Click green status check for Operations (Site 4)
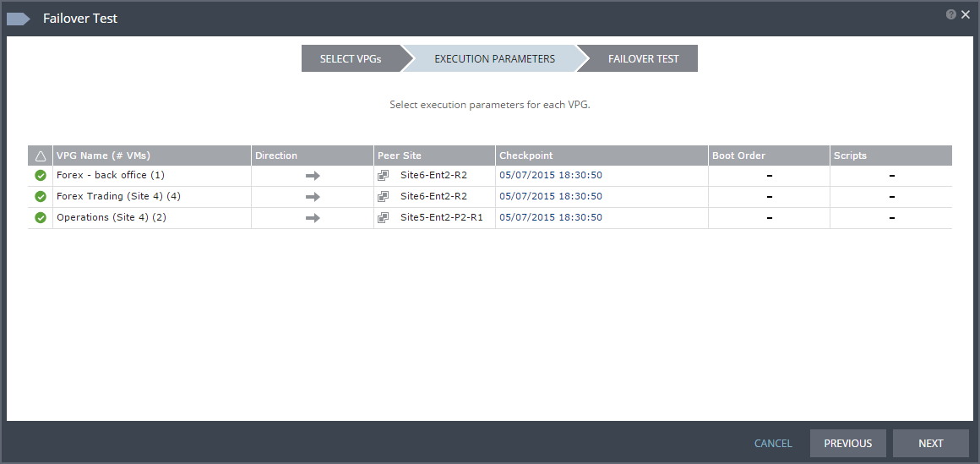 click(x=41, y=218)
